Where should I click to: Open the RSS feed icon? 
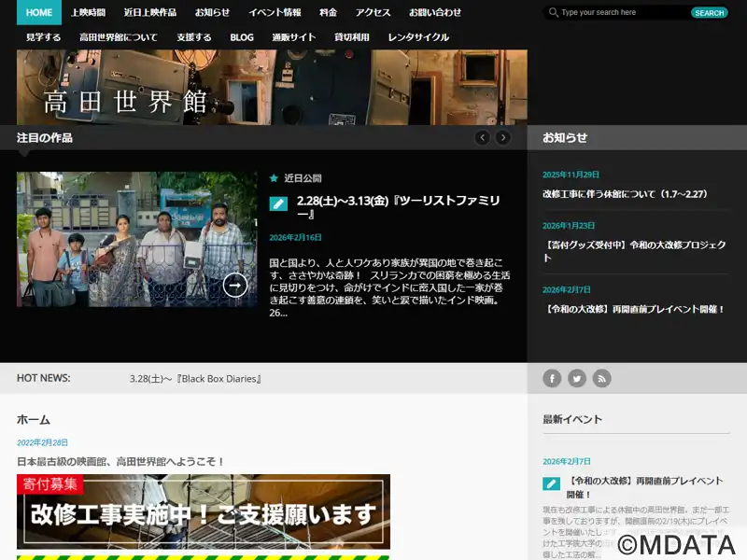click(x=602, y=378)
